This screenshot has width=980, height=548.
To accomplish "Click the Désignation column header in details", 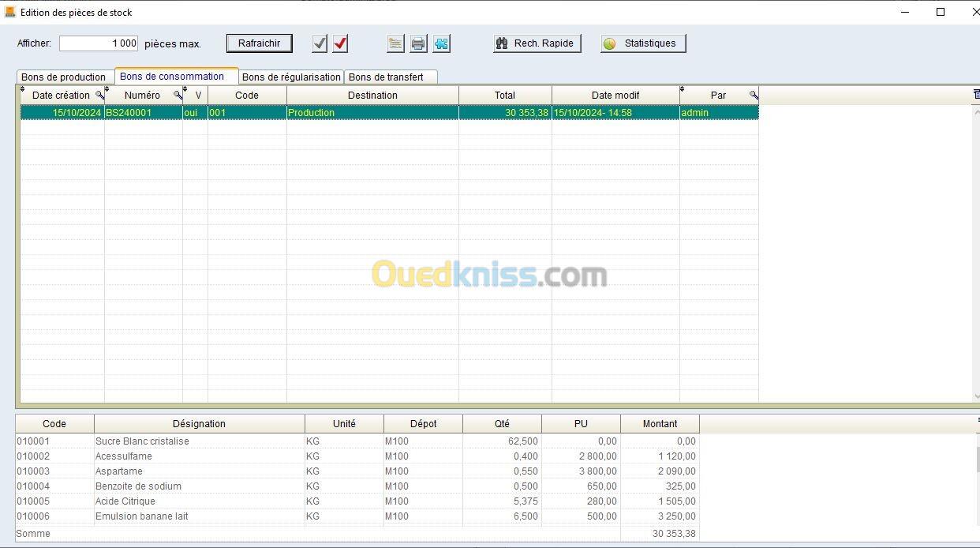I will click(x=199, y=424).
